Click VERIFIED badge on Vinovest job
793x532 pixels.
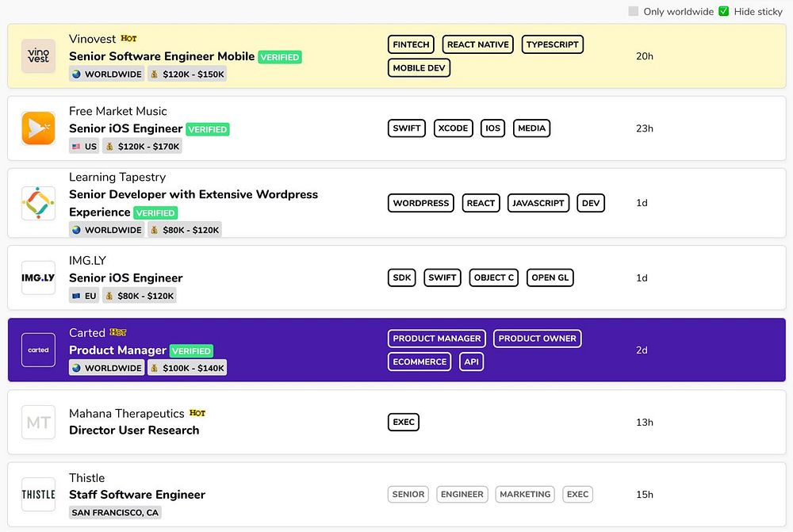pyautogui.click(x=280, y=57)
